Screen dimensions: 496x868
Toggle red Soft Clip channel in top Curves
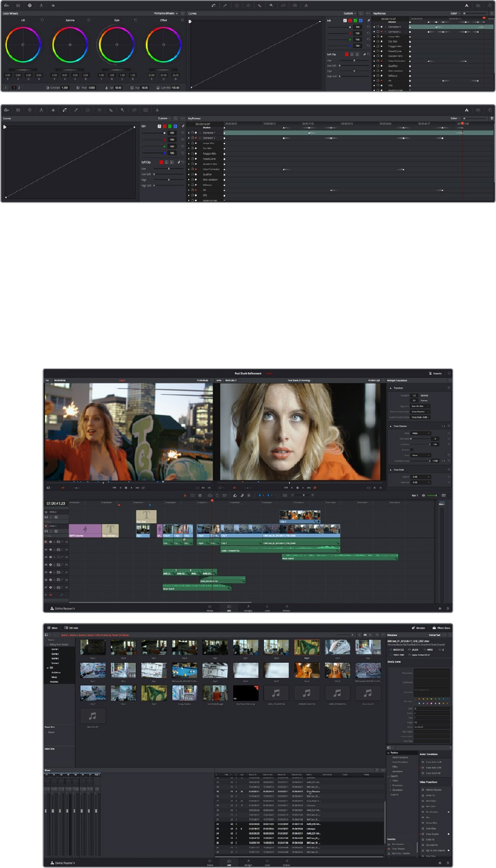pos(346,54)
